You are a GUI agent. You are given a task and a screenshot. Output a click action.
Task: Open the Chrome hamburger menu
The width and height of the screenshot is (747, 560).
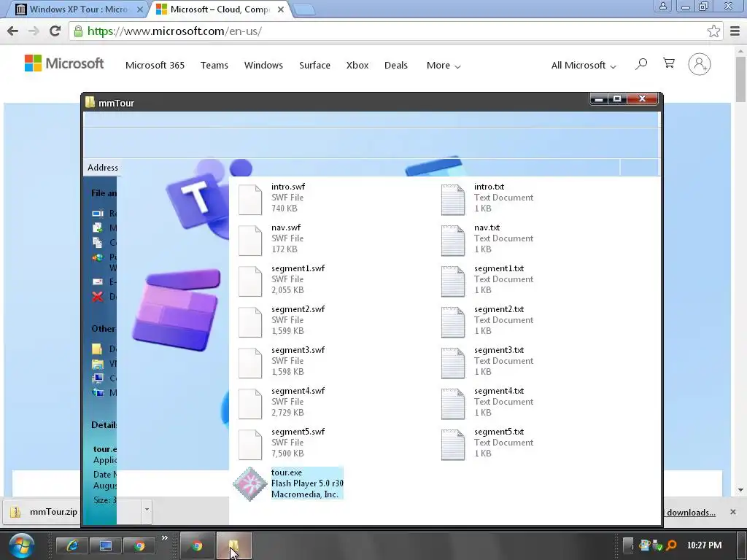[x=735, y=31]
